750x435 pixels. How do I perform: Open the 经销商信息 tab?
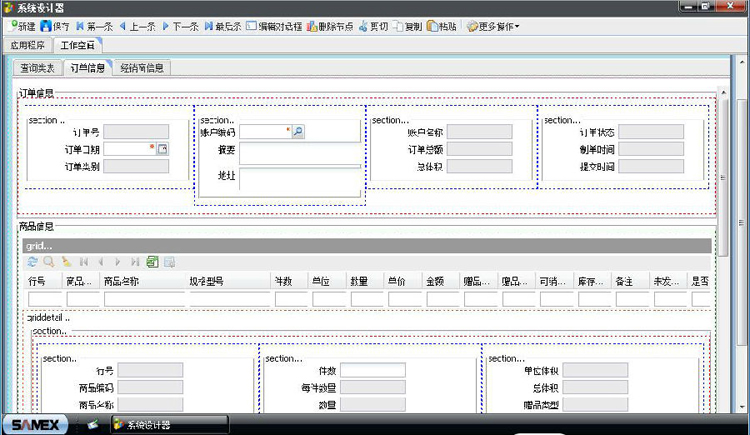tap(142, 68)
